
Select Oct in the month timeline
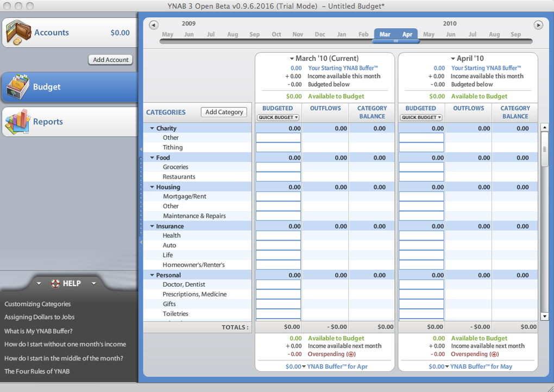276,34
